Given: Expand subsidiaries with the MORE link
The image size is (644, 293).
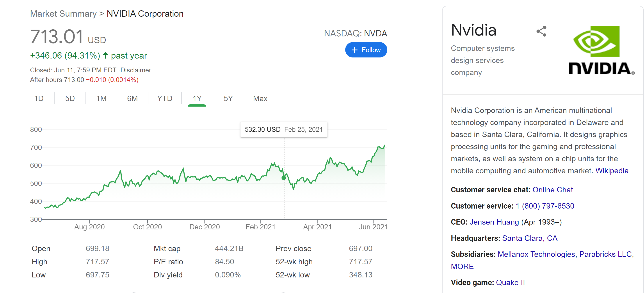Looking at the screenshot, I should point(462,266).
